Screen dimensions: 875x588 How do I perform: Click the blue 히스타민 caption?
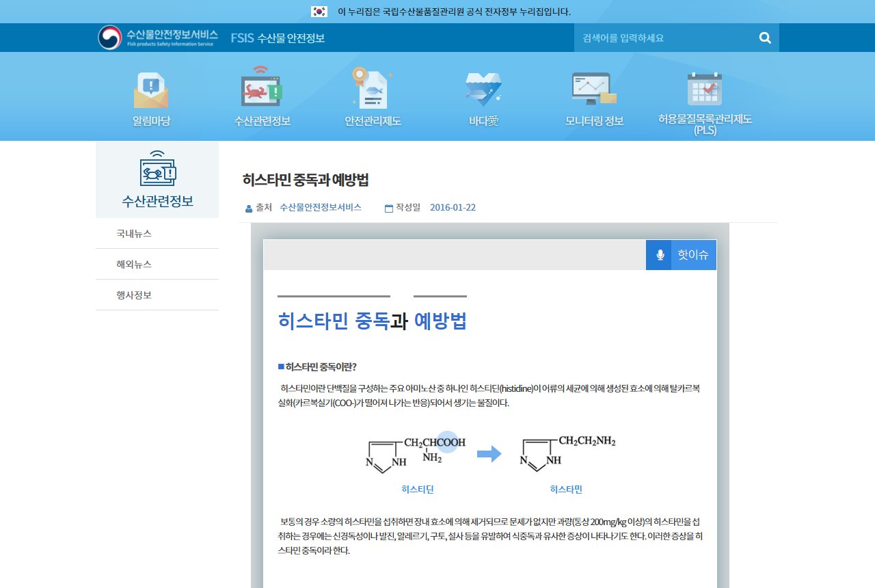(x=566, y=490)
